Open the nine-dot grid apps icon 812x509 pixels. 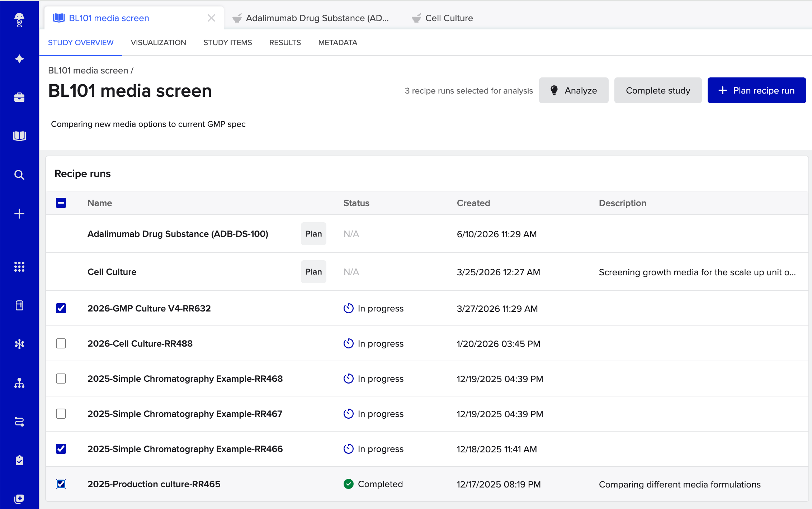(19, 267)
